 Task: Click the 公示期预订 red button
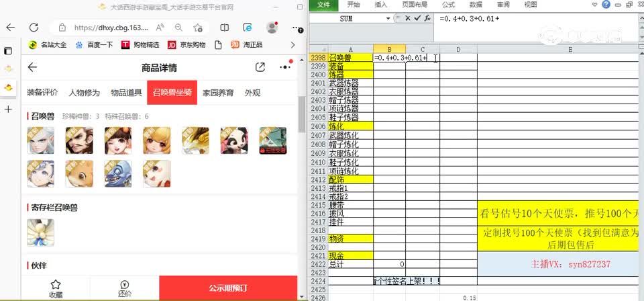pyautogui.click(x=228, y=288)
